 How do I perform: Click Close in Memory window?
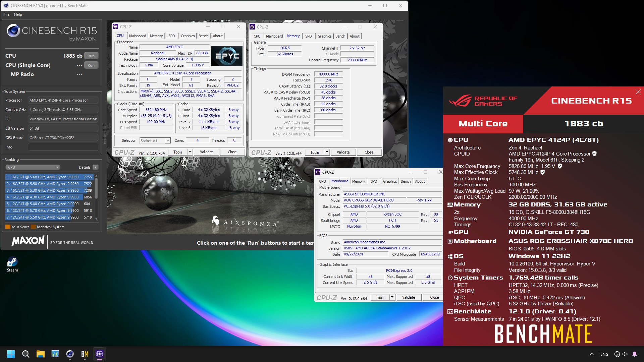(369, 152)
